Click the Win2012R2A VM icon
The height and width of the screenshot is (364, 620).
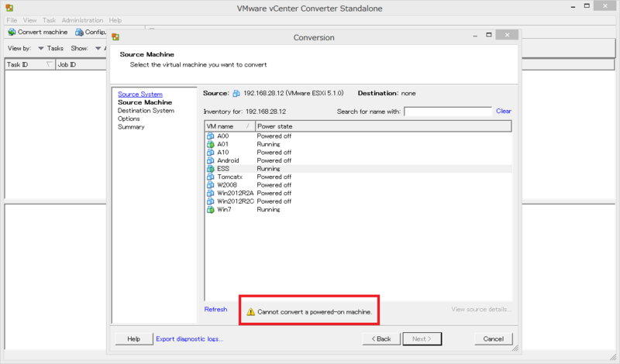210,194
